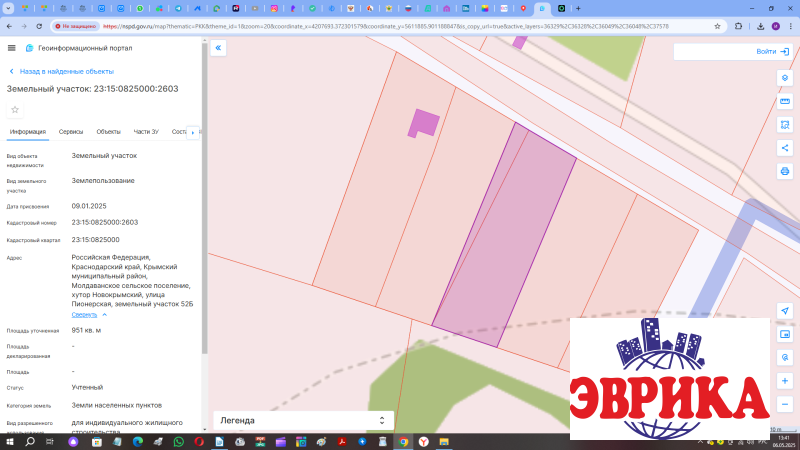Image resolution: width=800 pixels, height=450 pixels.
Task: Switch to the Сервисы tab
Action: pos(70,132)
